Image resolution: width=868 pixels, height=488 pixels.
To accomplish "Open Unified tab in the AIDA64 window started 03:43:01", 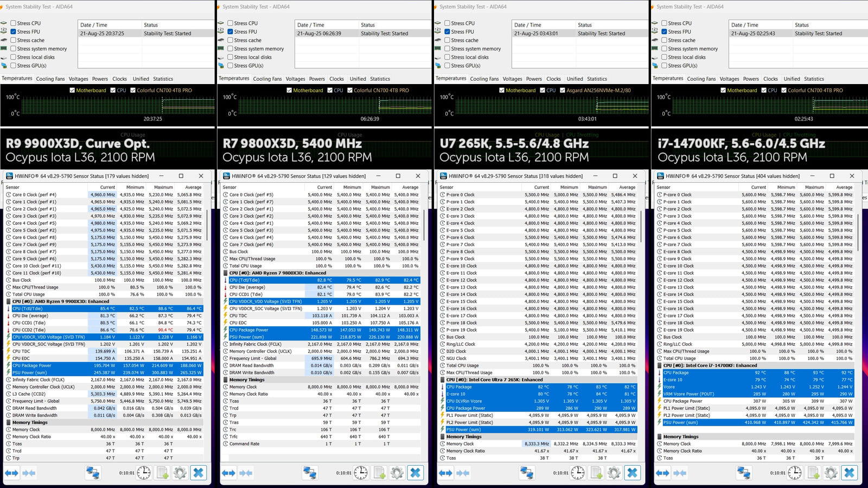I will (x=575, y=79).
